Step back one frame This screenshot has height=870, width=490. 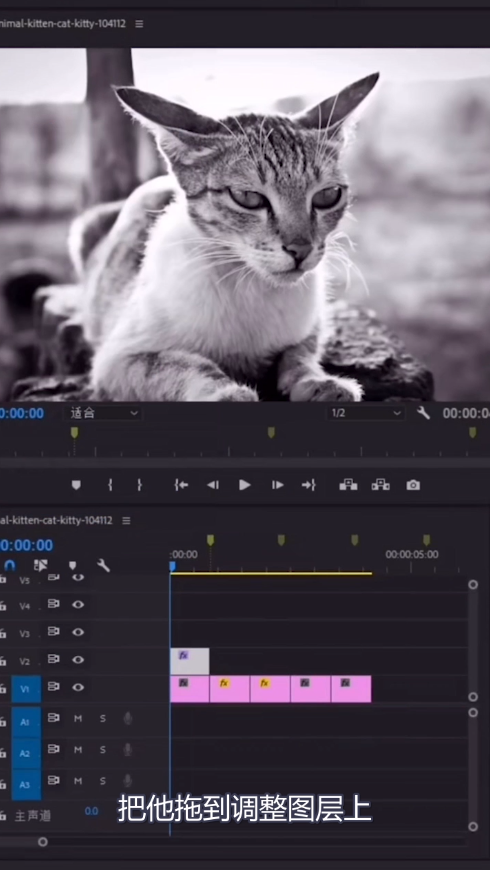pyautogui.click(x=213, y=485)
